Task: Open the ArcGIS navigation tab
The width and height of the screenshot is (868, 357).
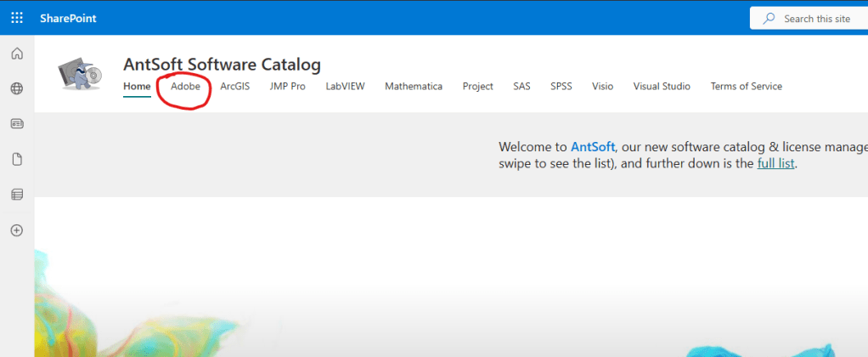Action: pyautogui.click(x=234, y=87)
